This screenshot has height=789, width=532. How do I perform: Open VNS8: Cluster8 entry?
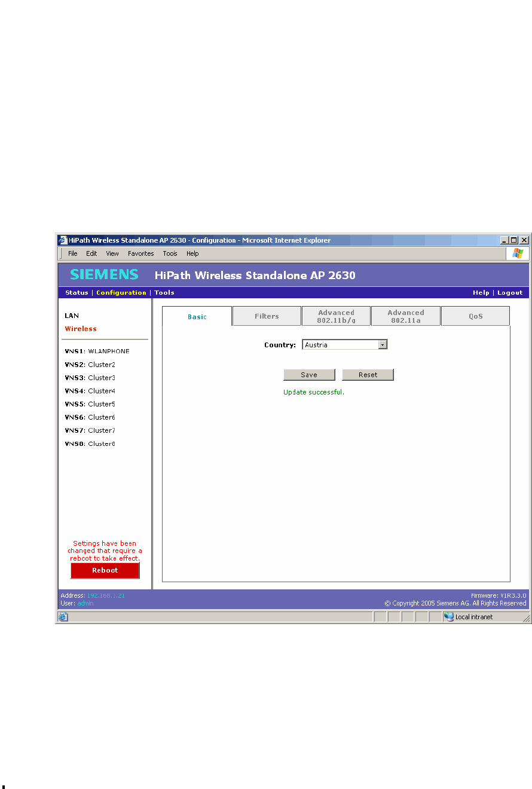tap(90, 444)
